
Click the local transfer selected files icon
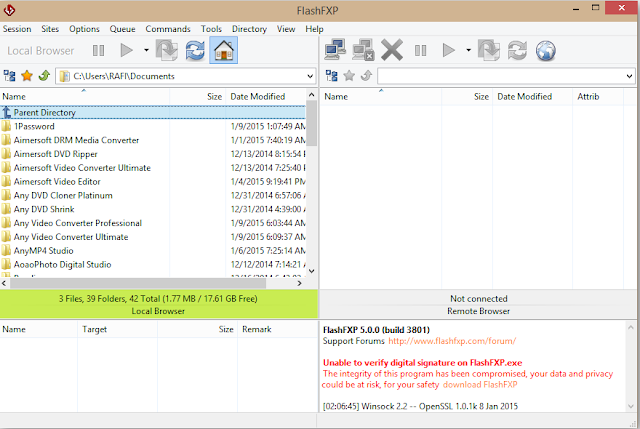167,51
